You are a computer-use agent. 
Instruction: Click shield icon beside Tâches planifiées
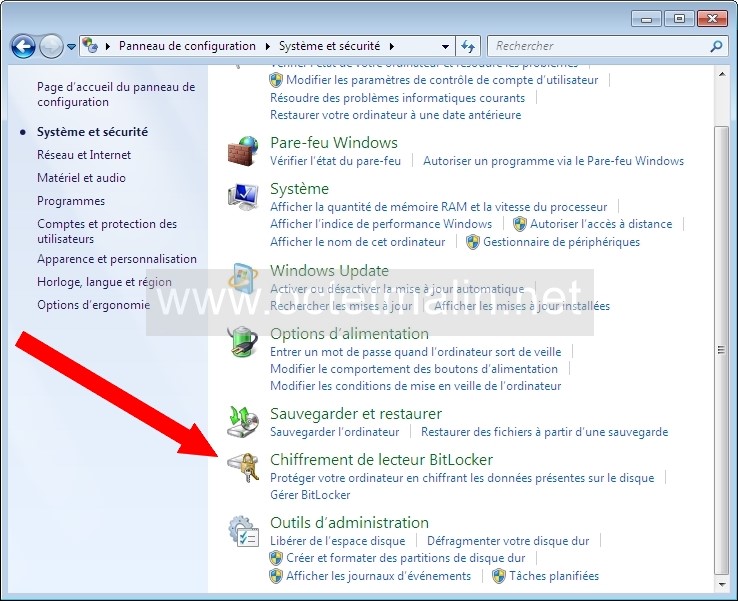499,576
